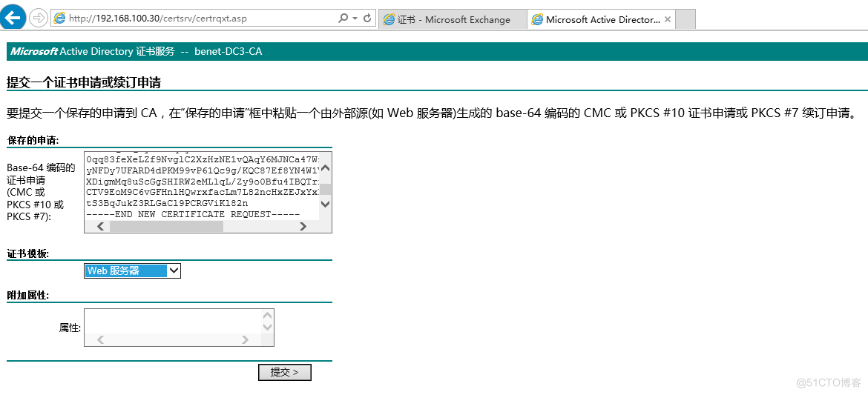Click the 附加属性 section label
868x395 pixels.
pyautogui.click(x=27, y=296)
